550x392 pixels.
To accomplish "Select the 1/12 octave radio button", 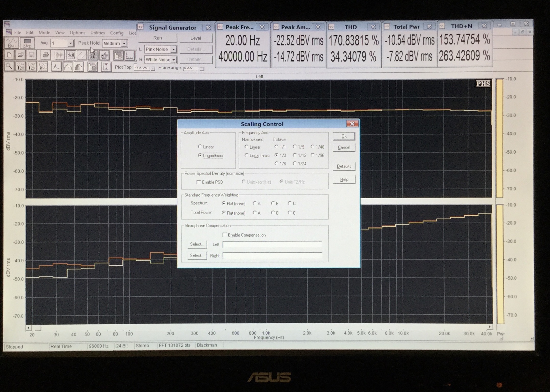I will click(x=295, y=155).
